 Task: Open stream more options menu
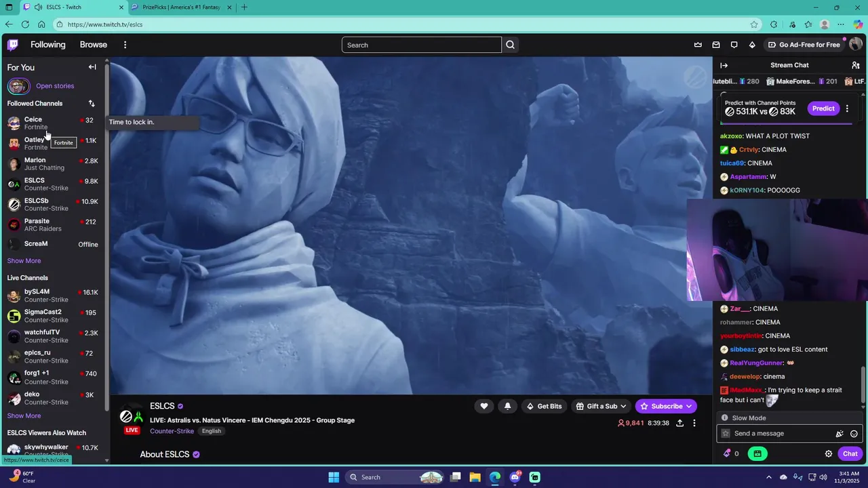tap(694, 423)
